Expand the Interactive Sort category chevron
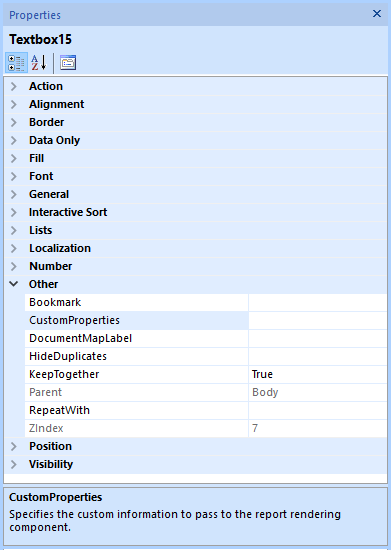 (14, 212)
